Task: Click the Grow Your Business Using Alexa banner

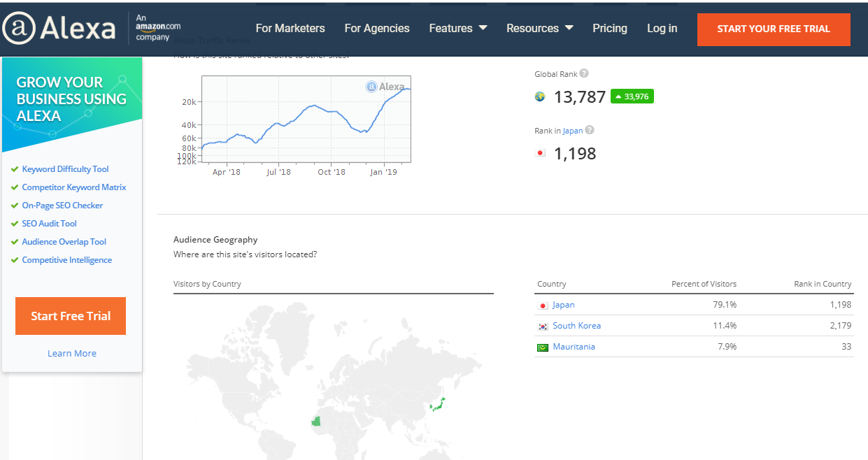Action: tap(72, 103)
